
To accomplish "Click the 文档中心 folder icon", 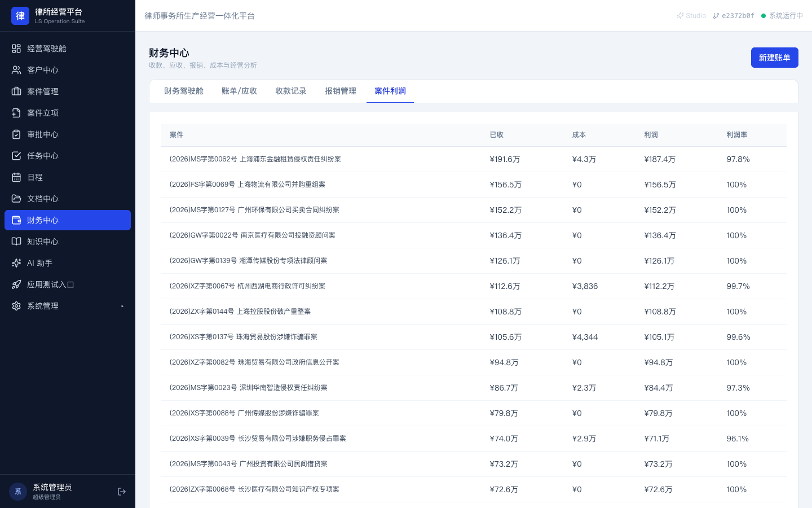I will [16, 199].
